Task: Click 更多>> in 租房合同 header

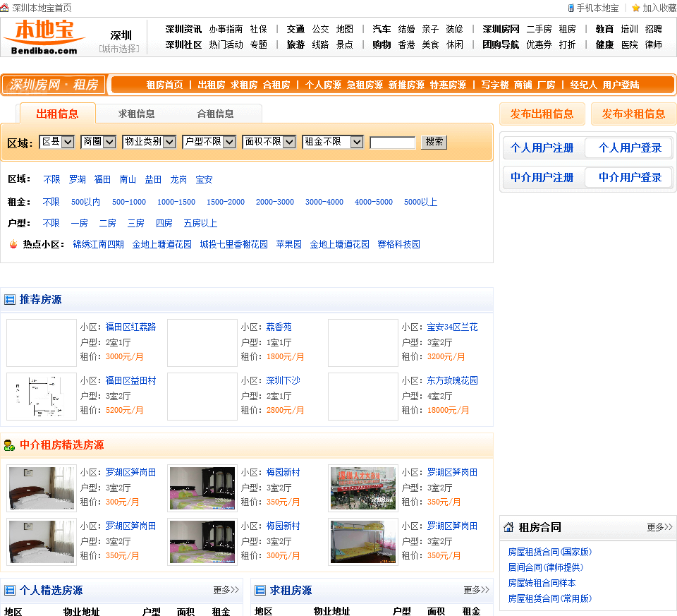Action: click(659, 527)
